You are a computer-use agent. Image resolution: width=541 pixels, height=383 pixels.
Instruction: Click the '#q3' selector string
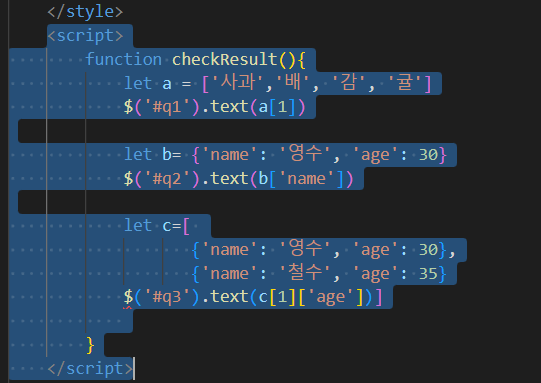167,297
